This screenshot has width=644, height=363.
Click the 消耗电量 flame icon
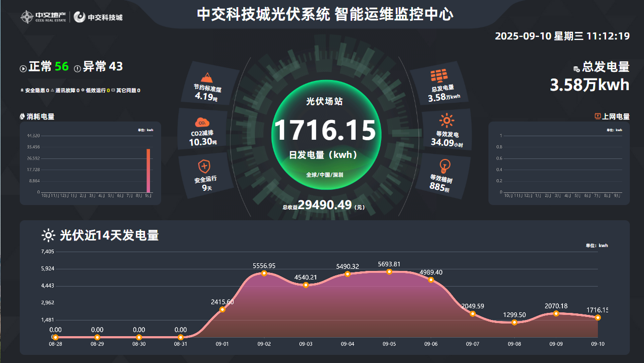22,116
